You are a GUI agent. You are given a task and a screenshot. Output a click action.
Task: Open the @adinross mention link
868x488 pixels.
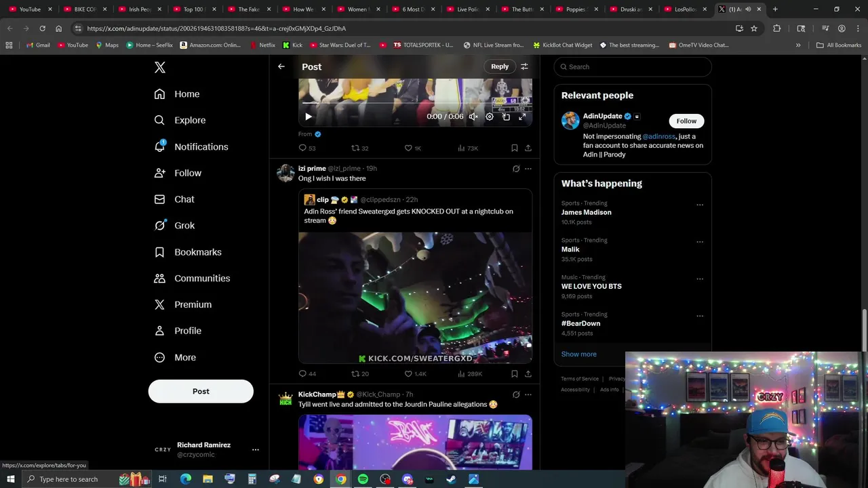click(x=658, y=136)
